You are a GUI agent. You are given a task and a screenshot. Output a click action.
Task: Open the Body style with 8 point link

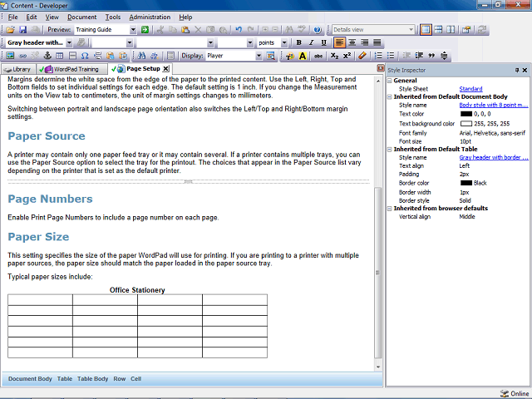click(x=494, y=106)
